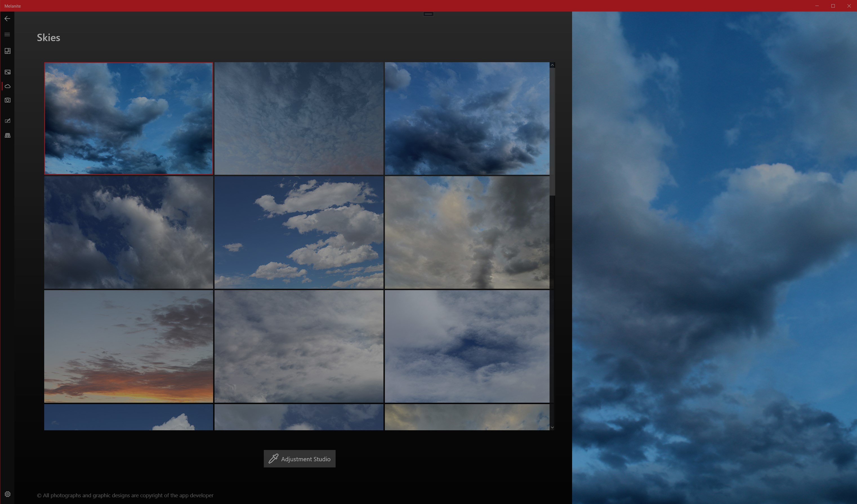Pick the sky with dark blue diamond gap
857x504 pixels.
tap(467, 346)
